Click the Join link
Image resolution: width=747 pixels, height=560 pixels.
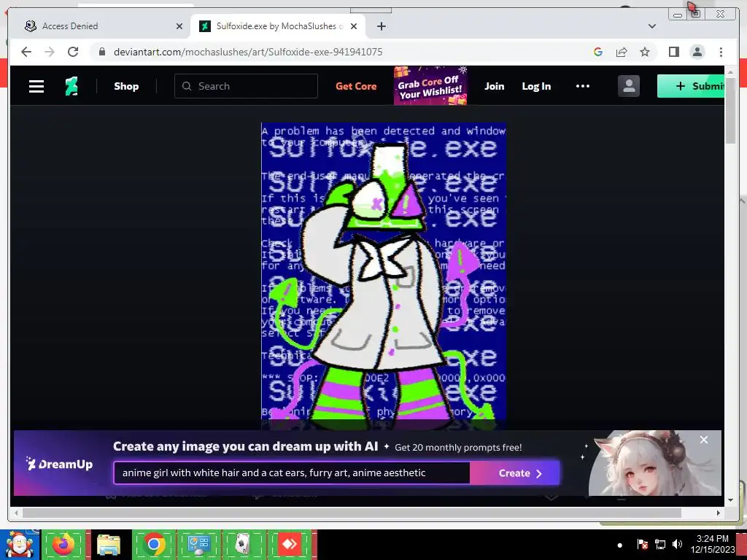coord(494,86)
